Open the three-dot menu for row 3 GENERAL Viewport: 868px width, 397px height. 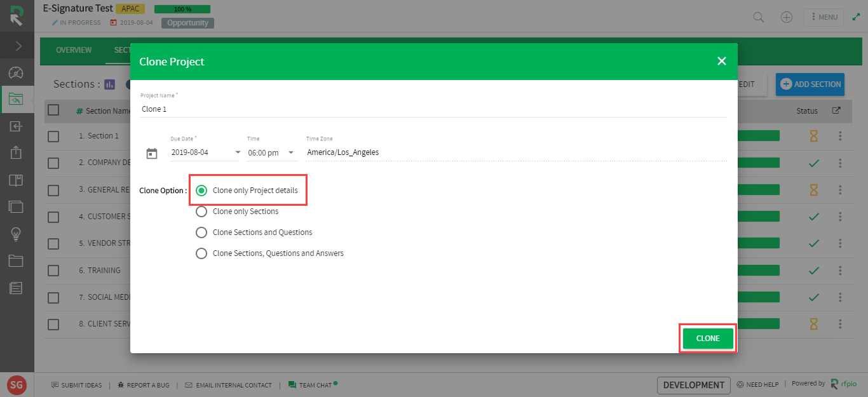(x=840, y=190)
